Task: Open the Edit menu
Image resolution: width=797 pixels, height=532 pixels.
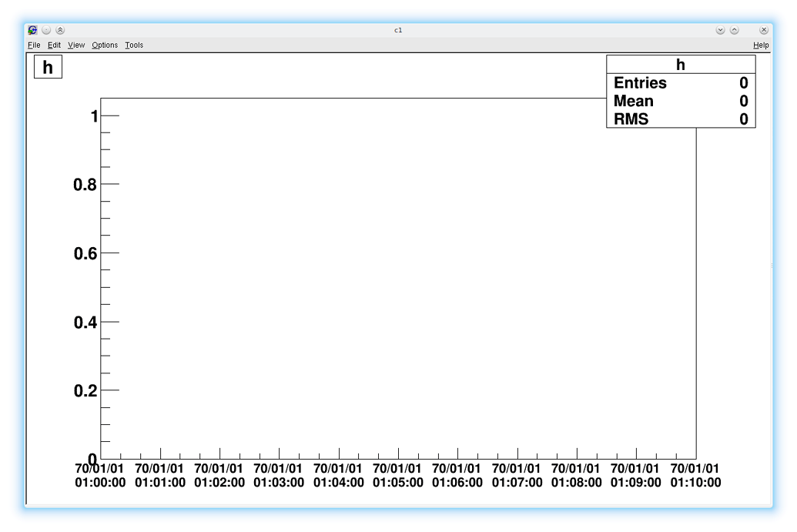Action: [x=55, y=45]
